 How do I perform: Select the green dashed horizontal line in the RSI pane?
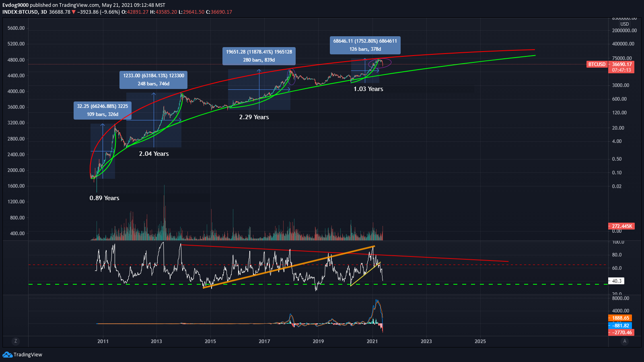point(318,284)
